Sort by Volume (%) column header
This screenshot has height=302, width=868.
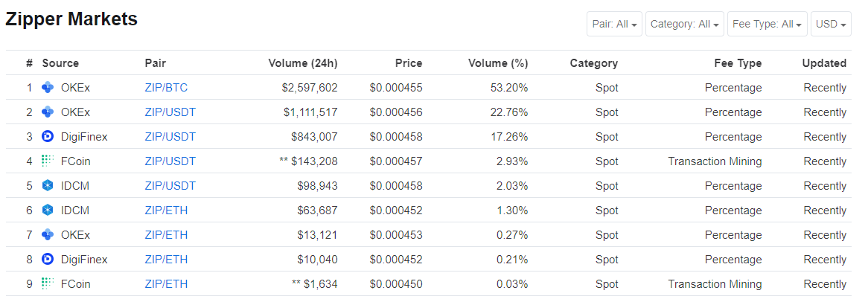pyautogui.click(x=498, y=63)
